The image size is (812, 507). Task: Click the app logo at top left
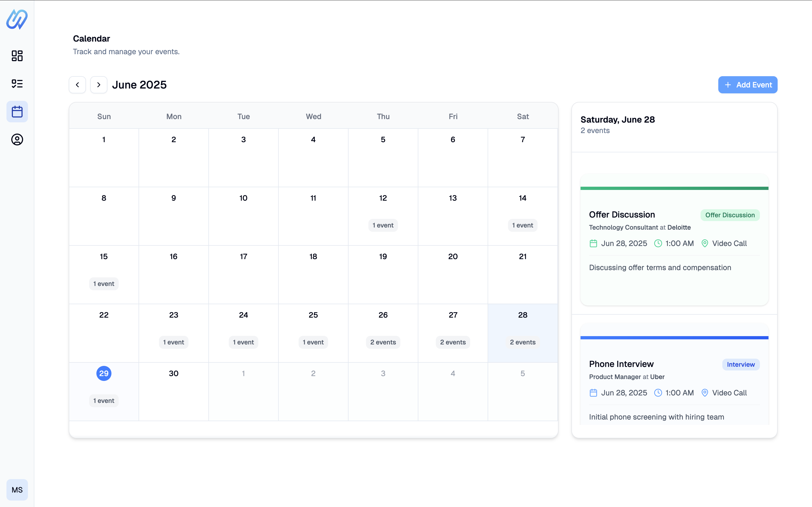point(17,19)
